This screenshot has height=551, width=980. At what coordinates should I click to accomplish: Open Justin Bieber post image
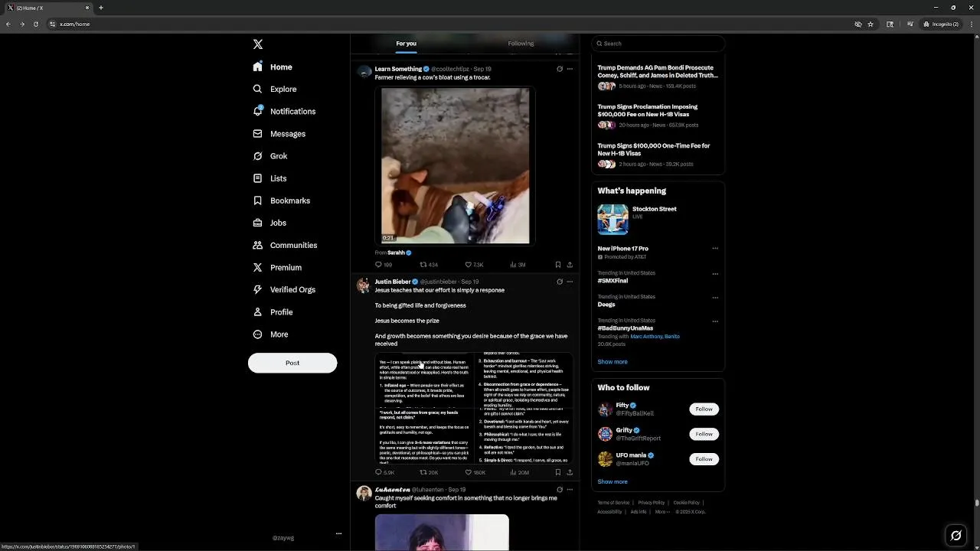pos(474,408)
